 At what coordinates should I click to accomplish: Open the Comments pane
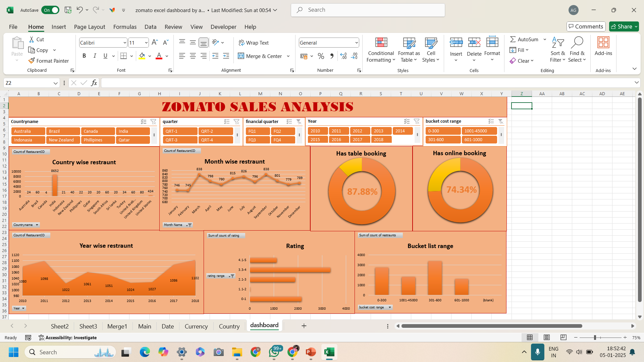pos(586,26)
